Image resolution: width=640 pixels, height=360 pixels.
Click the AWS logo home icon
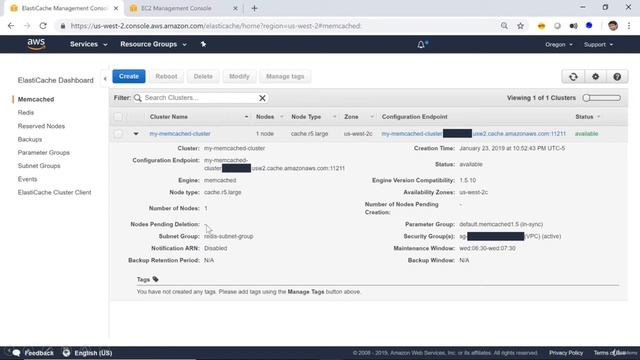pyautogui.click(x=36, y=44)
